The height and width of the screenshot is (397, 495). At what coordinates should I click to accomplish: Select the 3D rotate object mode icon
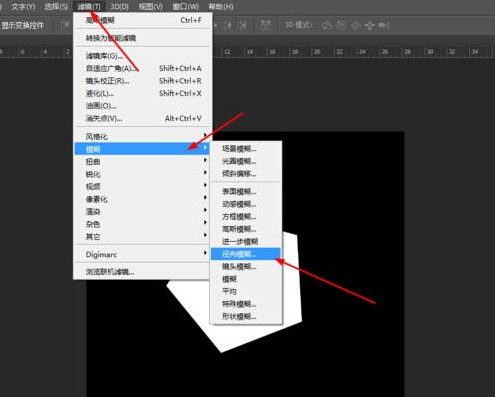(327, 25)
